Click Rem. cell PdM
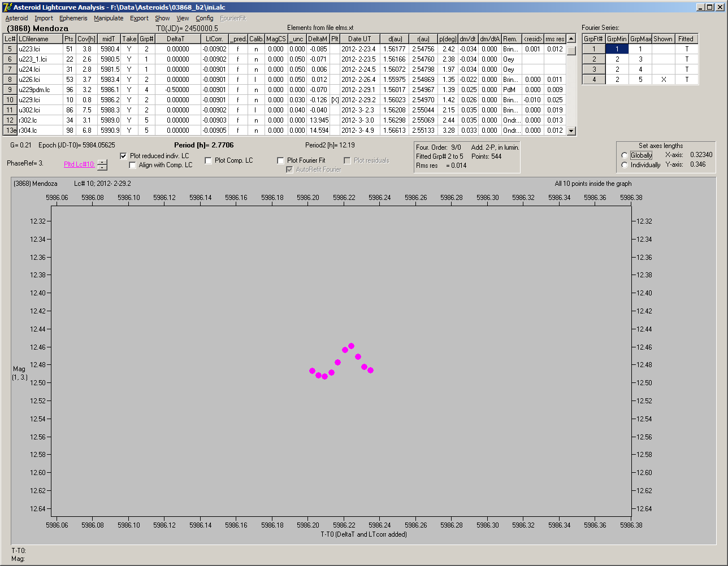This screenshot has height=566, width=728. pos(512,90)
